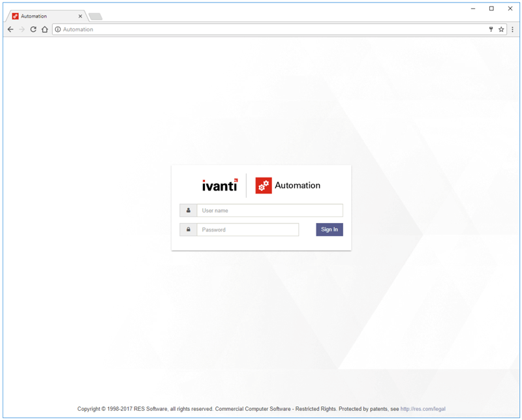Screen dimensions: 522x420
Task: Click the user icon beside User name
Action: tap(189, 211)
